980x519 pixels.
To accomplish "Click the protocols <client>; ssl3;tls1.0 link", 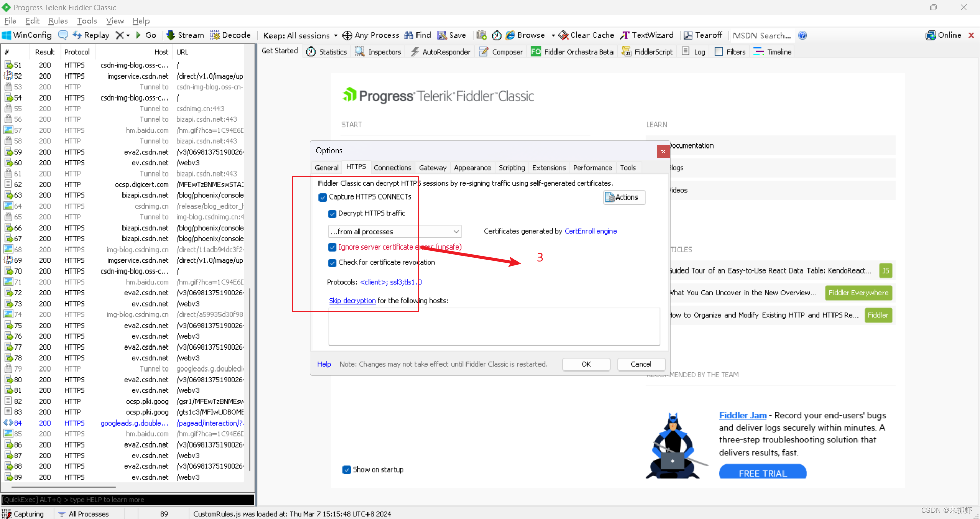I will (391, 282).
